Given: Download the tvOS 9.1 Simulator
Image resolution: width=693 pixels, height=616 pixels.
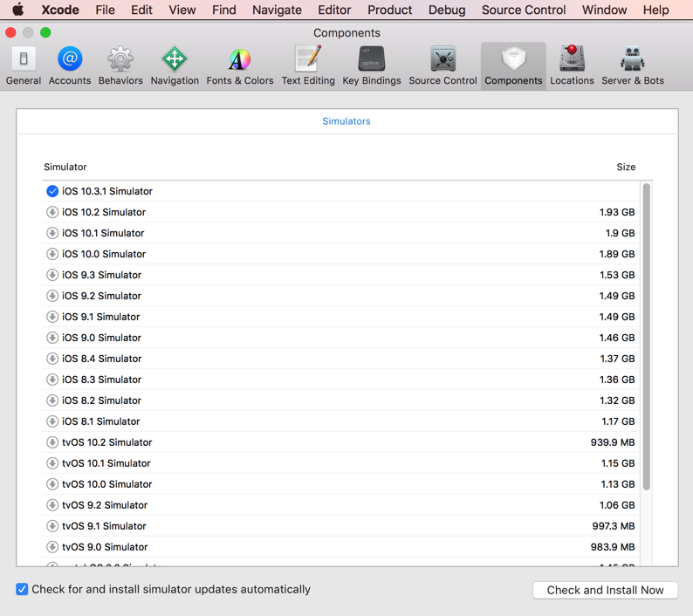Looking at the screenshot, I should coord(52,526).
